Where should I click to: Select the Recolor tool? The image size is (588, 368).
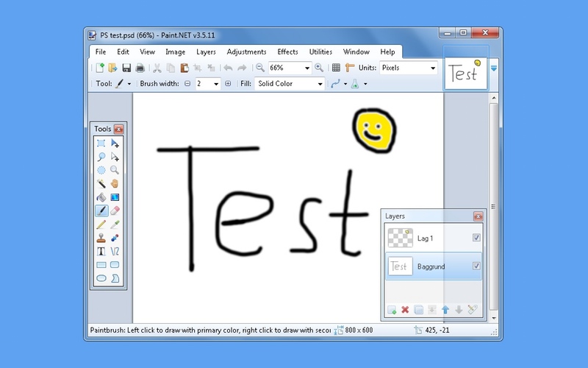coord(115,238)
